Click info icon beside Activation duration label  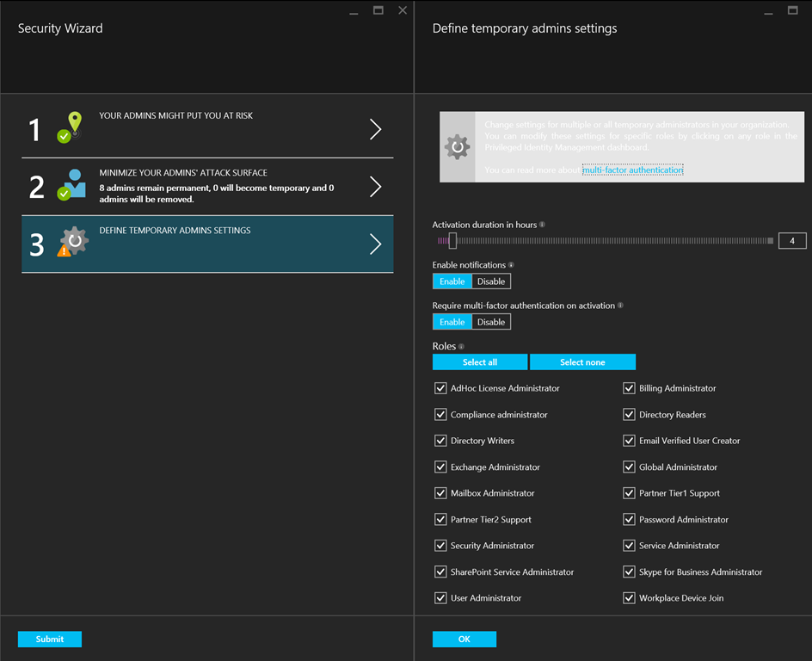542,225
